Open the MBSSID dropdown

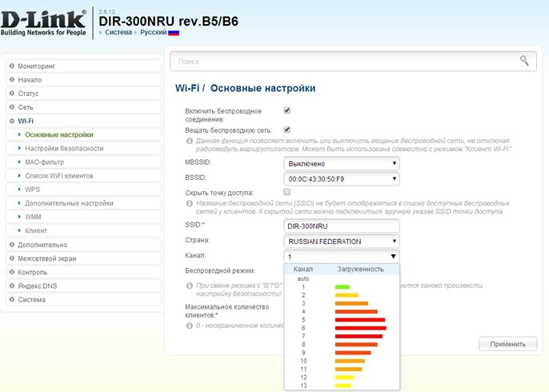tap(342, 163)
